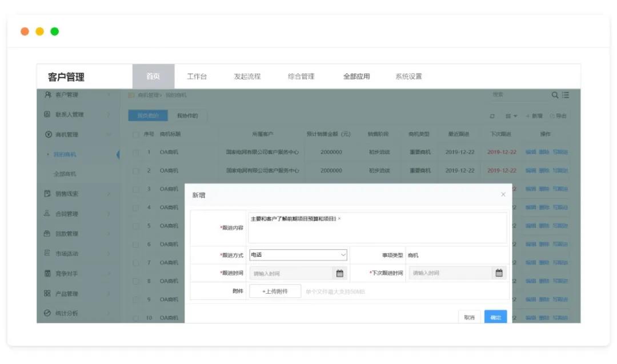The image size is (617, 364).
Task: Click 写跟进 link in row 1
Action: 560,153
